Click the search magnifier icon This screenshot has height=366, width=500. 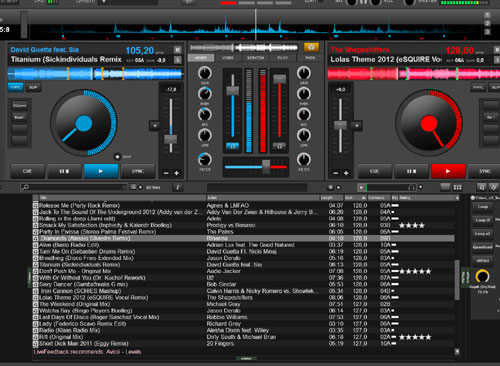[25, 187]
